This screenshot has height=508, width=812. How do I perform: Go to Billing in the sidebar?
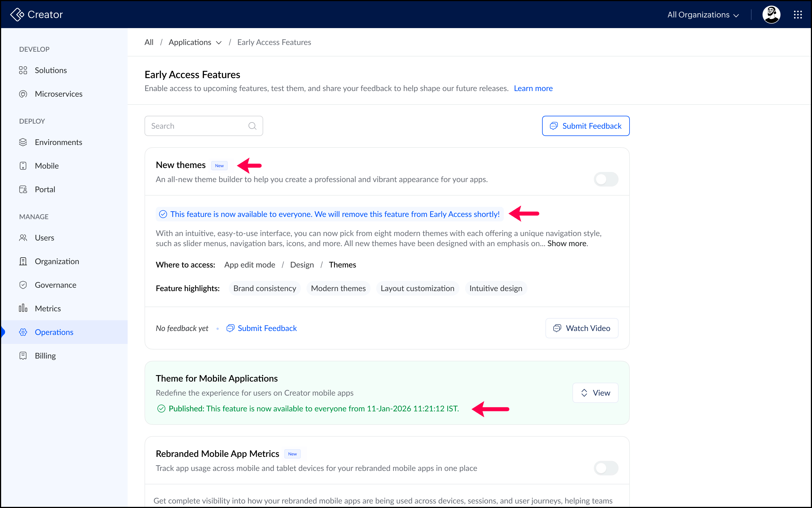pyautogui.click(x=45, y=355)
